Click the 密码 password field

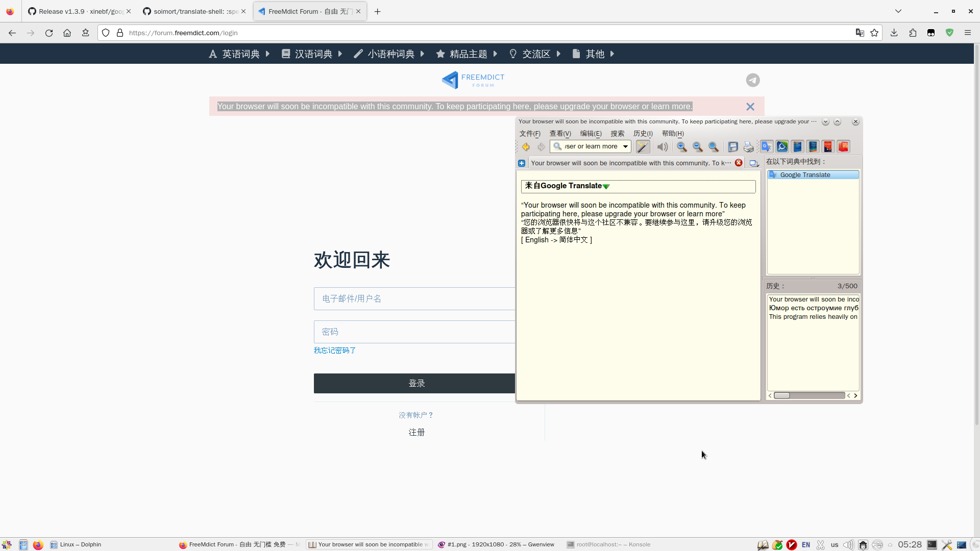(414, 332)
